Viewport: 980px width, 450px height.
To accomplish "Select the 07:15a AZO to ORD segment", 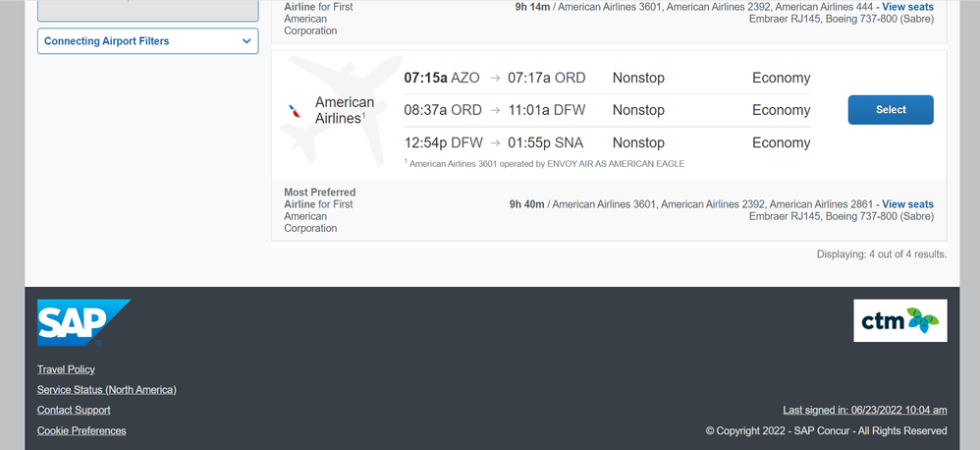I will [494, 78].
